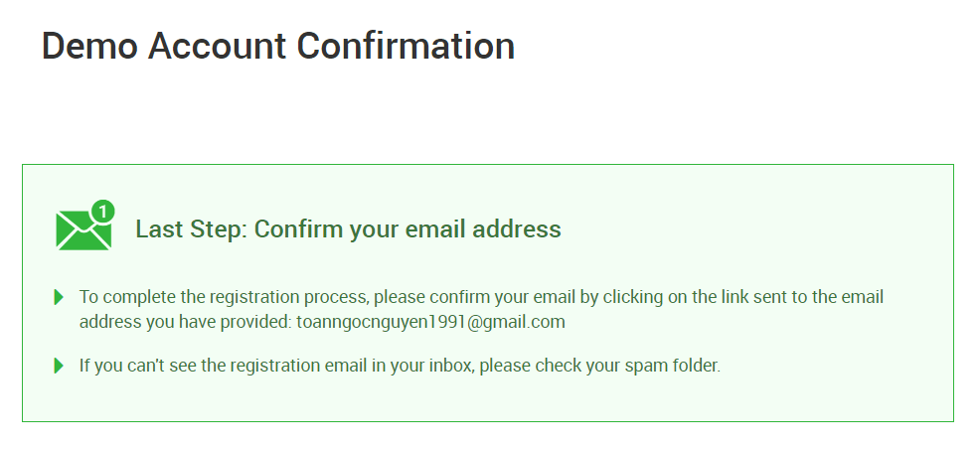Click the arrow bullet beside 'To complete the registration'

[59, 297]
